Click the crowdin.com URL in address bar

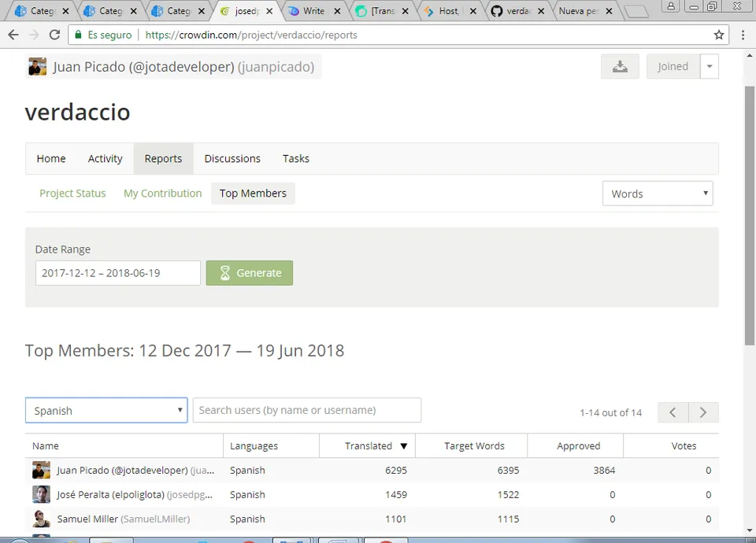[251, 35]
